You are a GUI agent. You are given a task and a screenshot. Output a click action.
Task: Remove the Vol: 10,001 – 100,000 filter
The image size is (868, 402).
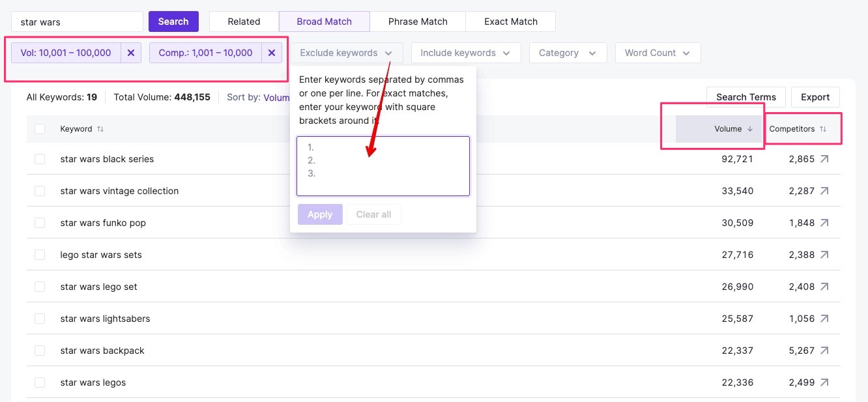pos(130,53)
